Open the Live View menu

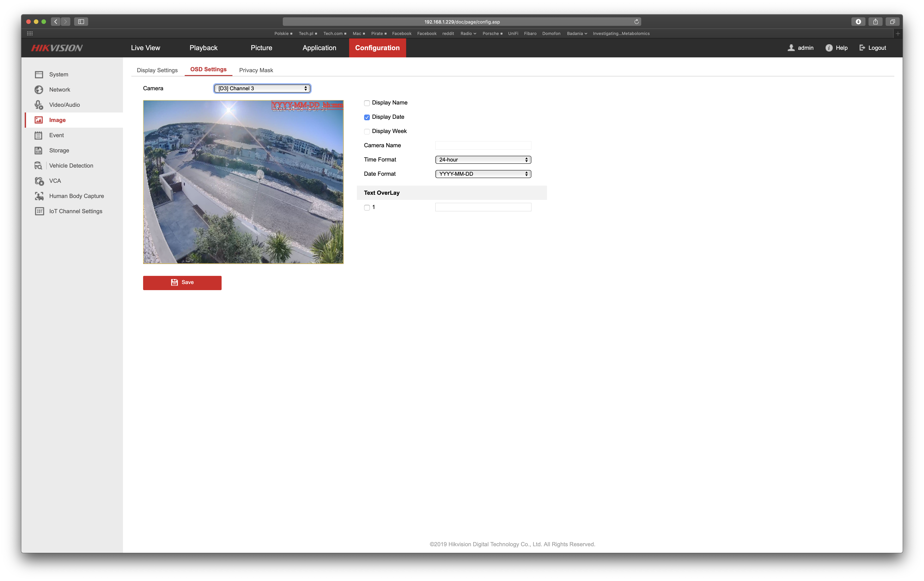pyautogui.click(x=145, y=48)
